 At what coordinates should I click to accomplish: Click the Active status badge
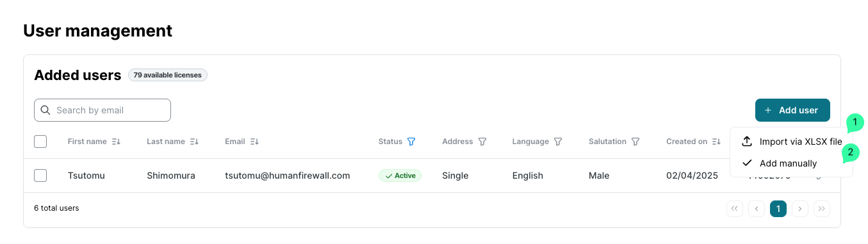tap(400, 175)
